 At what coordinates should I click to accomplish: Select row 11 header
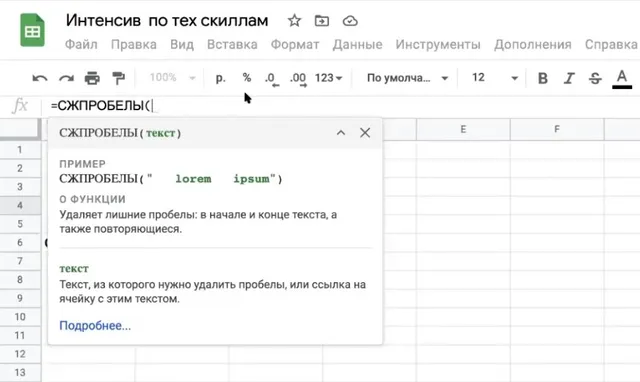point(20,335)
